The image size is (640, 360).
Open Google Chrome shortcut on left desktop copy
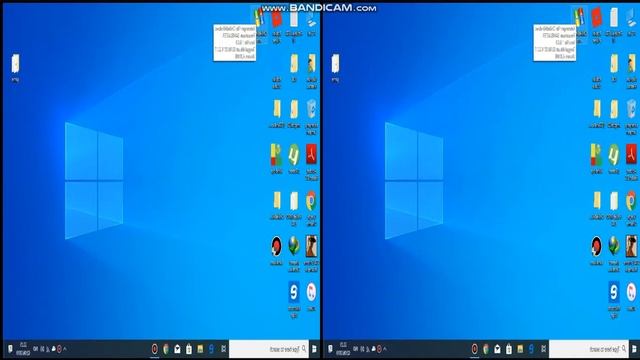pos(311,201)
